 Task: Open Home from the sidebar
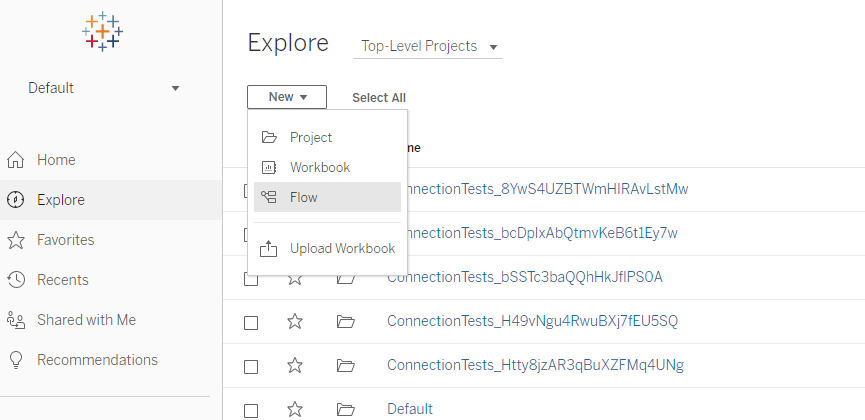point(56,160)
